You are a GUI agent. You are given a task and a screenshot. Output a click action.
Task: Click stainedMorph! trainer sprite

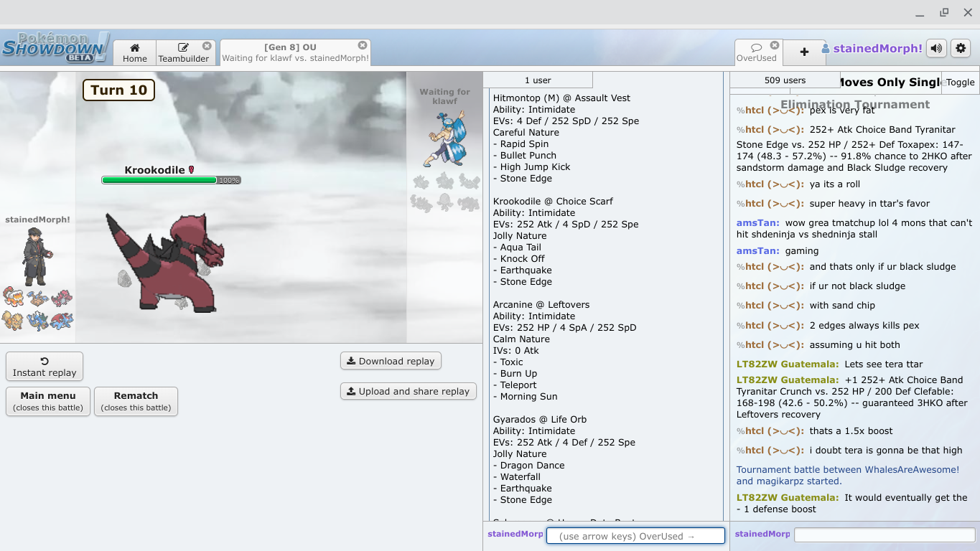[x=37, y=256]
